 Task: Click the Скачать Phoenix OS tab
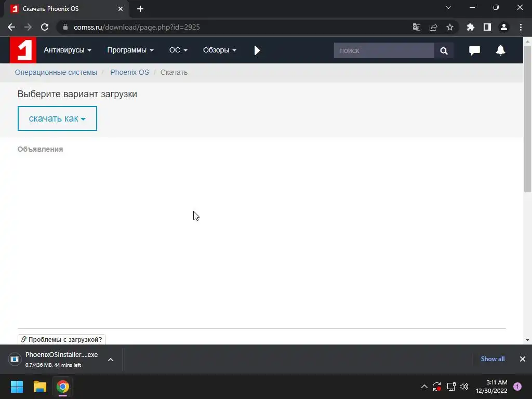66,9
